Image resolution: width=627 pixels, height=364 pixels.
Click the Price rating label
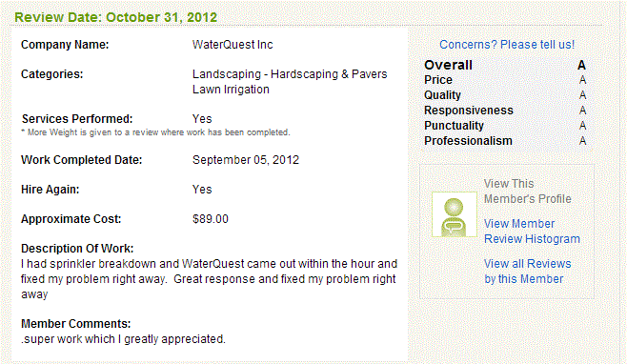click(x=438, y=80)
